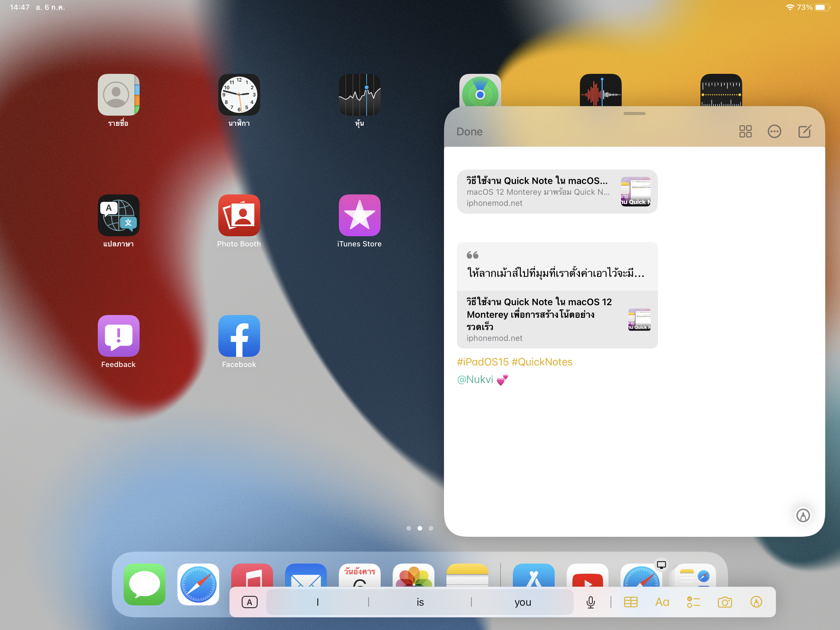The image size is (840, 630).
Task: Open the more options ellipsis menu
Action: point(774,131)
